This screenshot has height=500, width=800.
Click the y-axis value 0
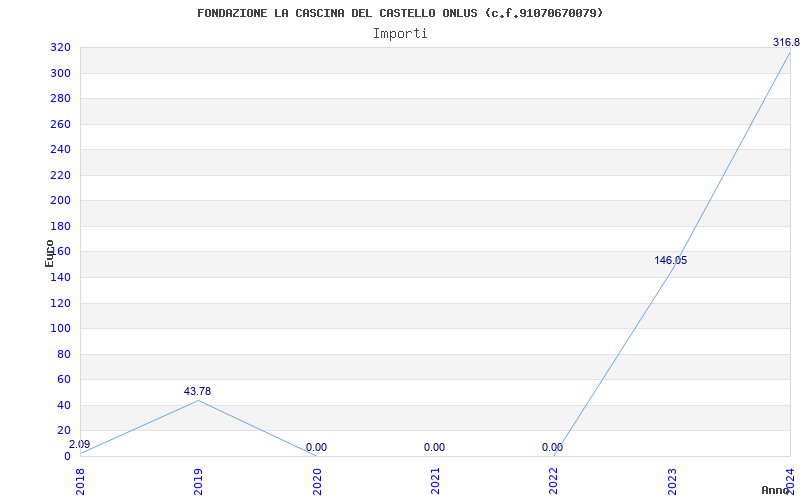[67, 457]
